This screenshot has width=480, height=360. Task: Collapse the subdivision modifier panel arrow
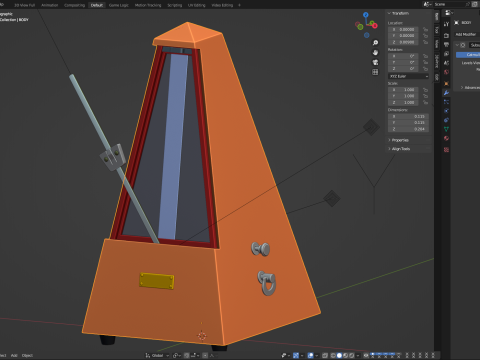(x=457, y=45)
